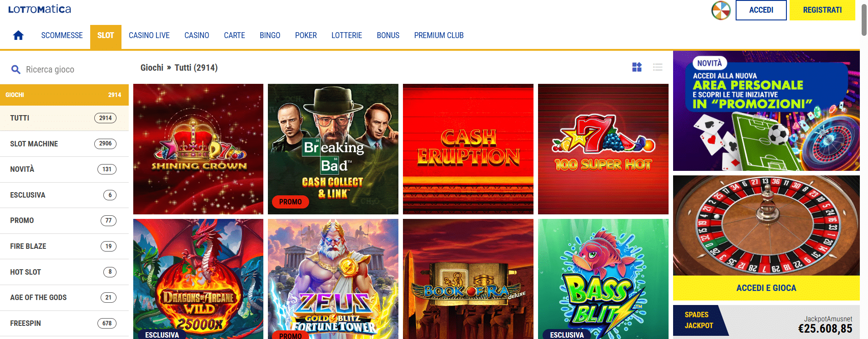This screenshot has height=339, width=868.
Task: Click the Accedi login button
Action: click(761, 10)
